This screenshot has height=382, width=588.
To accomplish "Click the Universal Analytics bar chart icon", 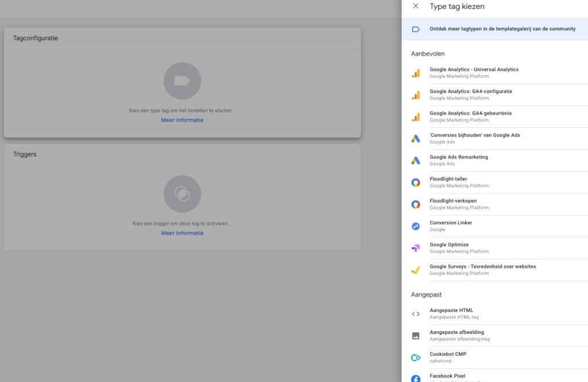I will point(416,73).
